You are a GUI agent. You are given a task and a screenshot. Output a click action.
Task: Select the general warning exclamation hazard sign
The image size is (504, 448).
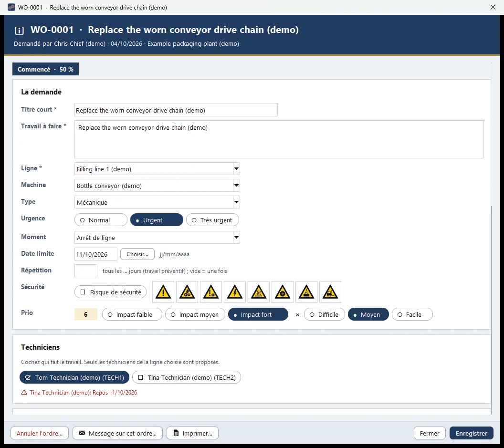[163, 292]
